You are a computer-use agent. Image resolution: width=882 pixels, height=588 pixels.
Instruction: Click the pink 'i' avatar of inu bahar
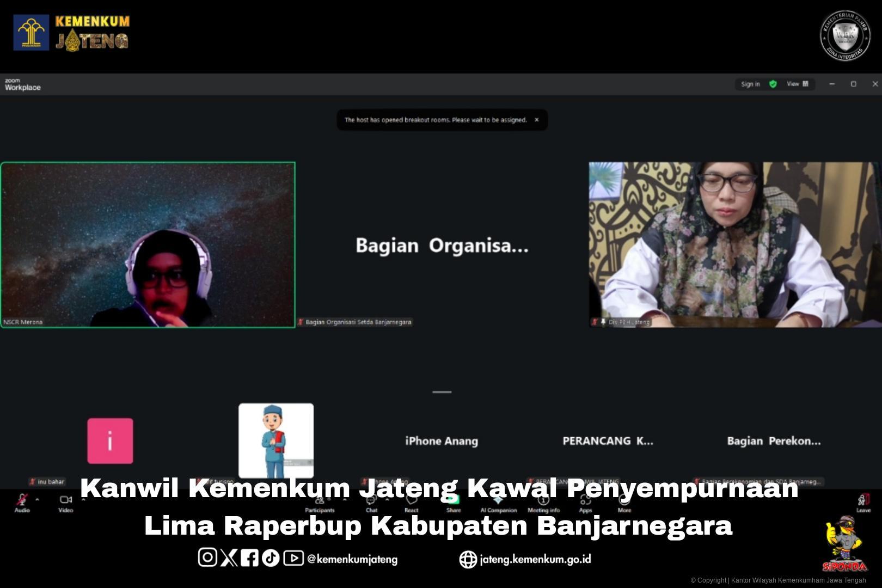click(110, 441)
